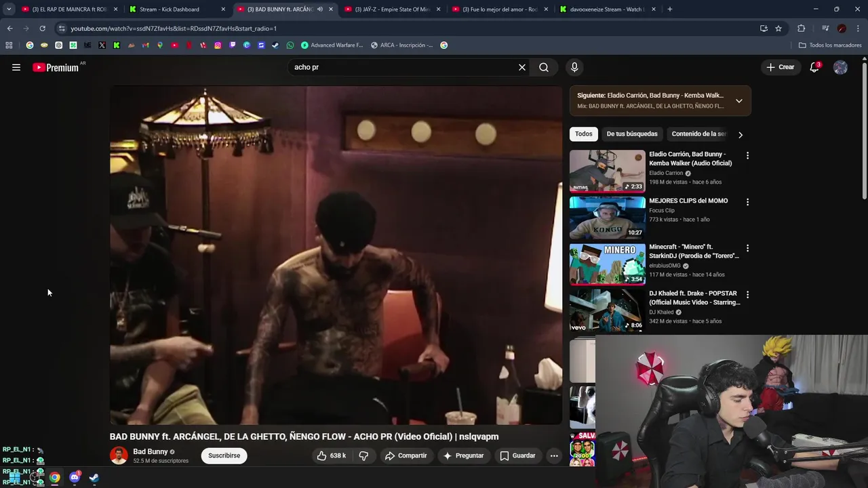Click the MEJORES CLIPS del MOMO thumbnail
This screenshot has height=488, width=868.
coord(608,218)
